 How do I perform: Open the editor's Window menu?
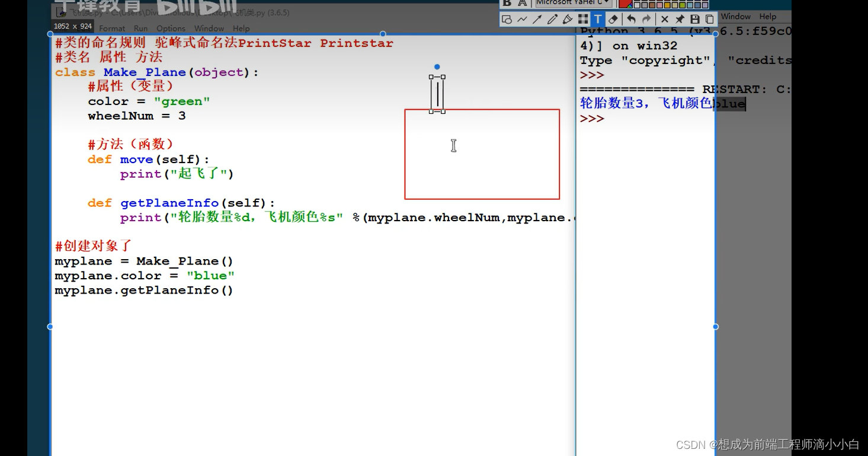[209, 28]
